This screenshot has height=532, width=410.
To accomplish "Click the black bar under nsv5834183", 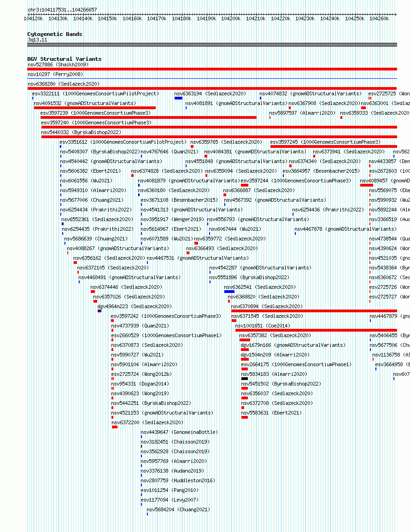I will (x=244, y=379).
